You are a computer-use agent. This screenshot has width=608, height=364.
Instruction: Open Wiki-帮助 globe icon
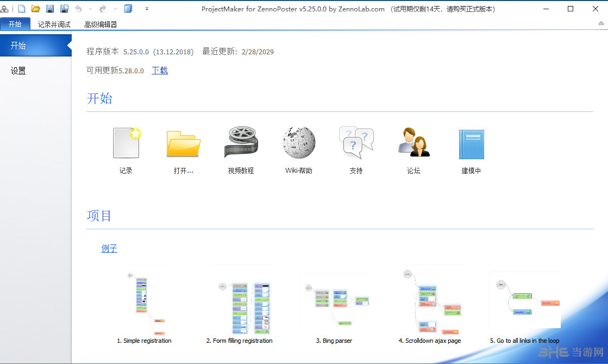click(x=299, y=143)
